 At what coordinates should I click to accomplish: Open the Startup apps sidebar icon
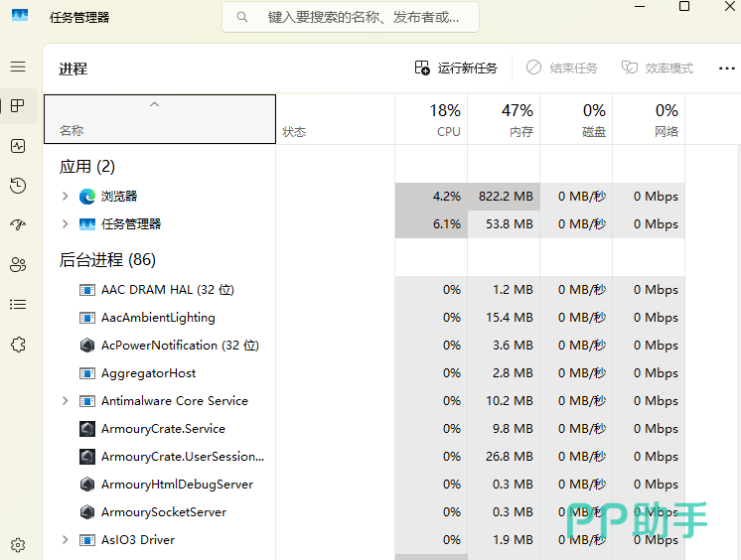(18, 225)
